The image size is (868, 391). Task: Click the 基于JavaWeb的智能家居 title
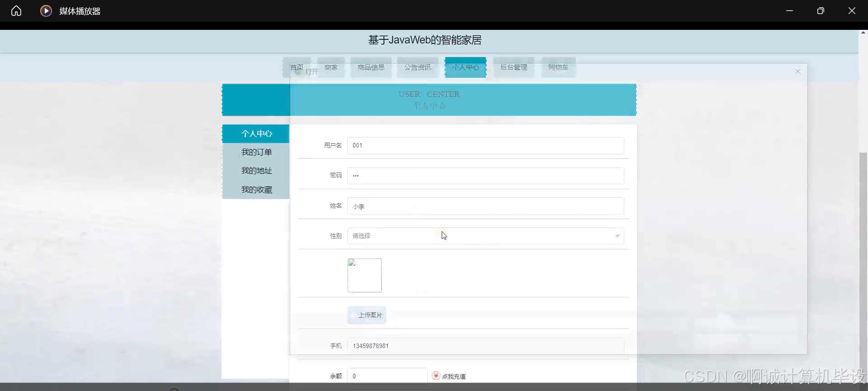click(x=425, y=40)
